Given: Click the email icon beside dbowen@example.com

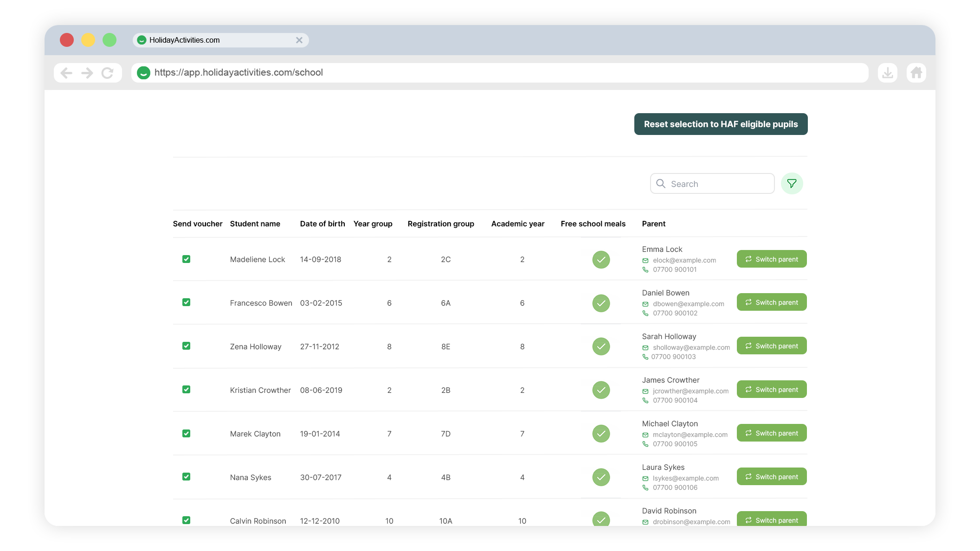Looking at the screenshot, I should point(645,304).
